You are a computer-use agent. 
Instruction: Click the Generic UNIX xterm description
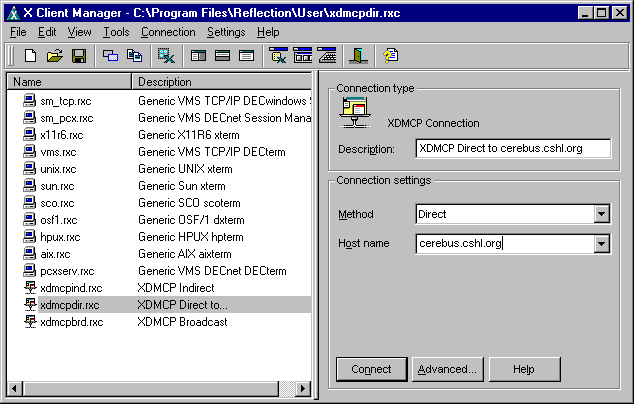185,169
